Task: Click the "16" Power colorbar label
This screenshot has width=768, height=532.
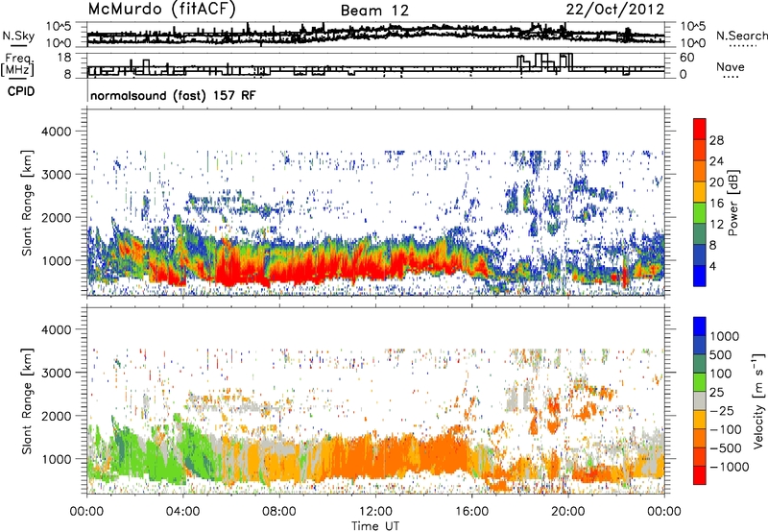Action: click(716, 204)
